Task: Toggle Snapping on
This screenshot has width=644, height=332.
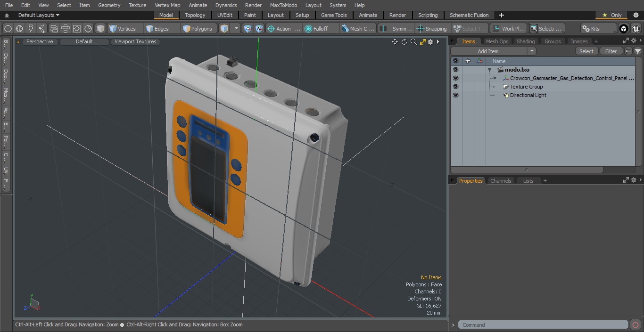Action: coord(432,29)
